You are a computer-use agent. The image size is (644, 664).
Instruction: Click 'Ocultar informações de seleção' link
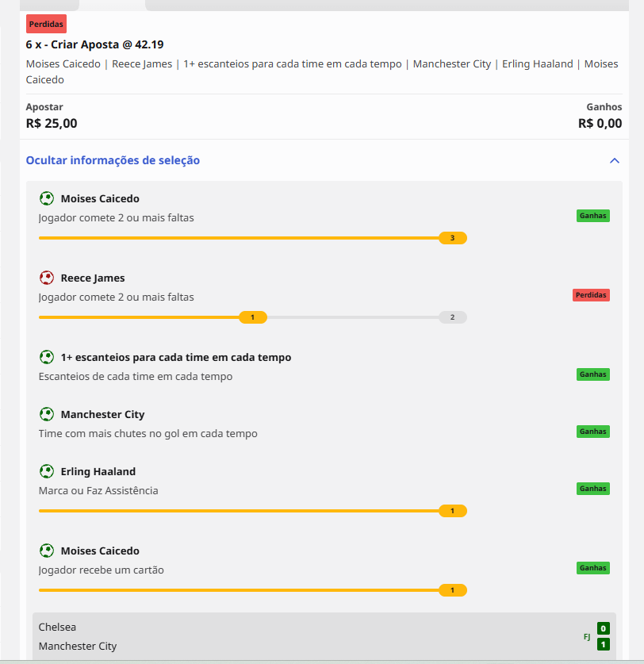pos(113,160)
